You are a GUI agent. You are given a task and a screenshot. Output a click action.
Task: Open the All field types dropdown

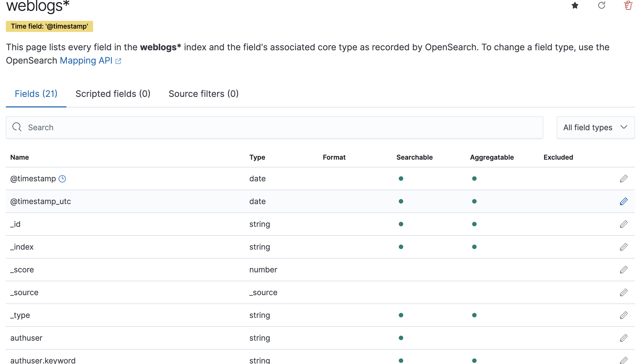[596, 127]
